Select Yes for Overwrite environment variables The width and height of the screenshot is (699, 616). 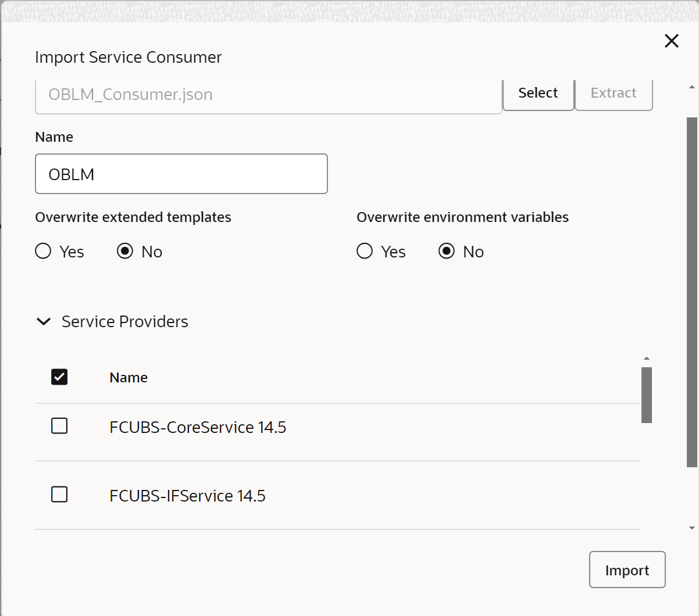pyautogui.click(x=365, y=251)
